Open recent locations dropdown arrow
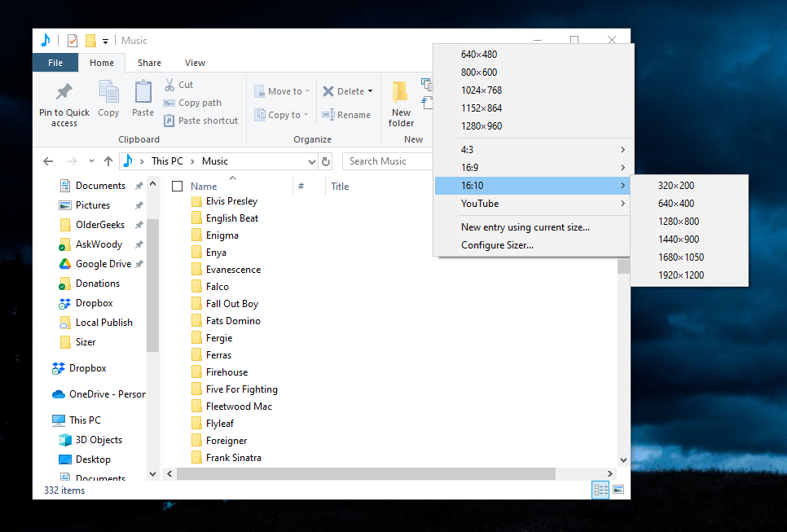This screenshot has height=532, width=787. pyautogui.click(x=91, y=161)
